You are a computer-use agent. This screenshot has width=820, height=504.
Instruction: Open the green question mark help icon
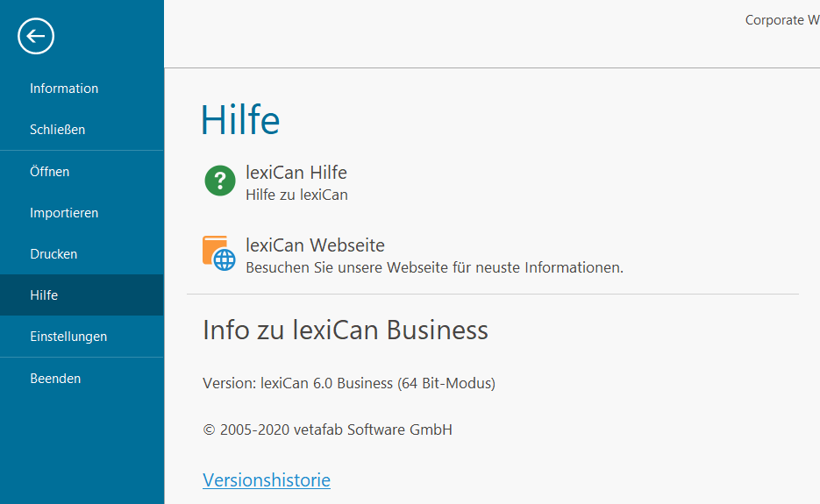(219, 181)
